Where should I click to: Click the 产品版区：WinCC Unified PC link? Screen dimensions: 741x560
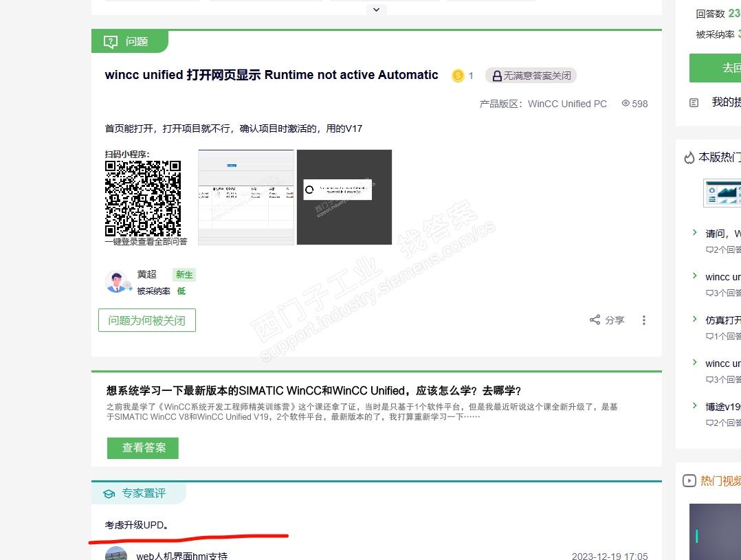pyautogui.click(x=543, y=104)
